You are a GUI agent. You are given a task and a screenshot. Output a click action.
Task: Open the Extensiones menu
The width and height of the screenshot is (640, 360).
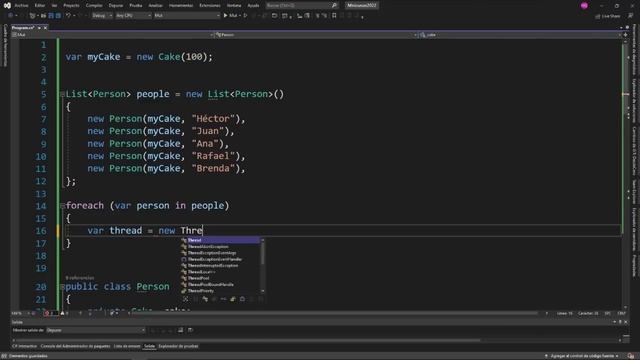[210, 5]
